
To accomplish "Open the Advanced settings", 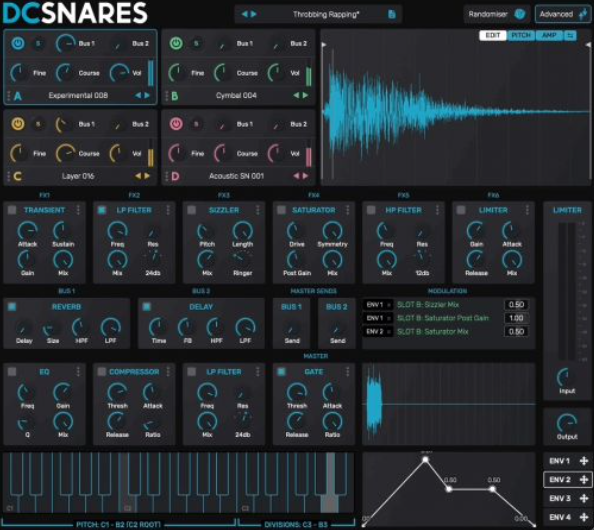I will pyautogui.click(x=563, y=14).
